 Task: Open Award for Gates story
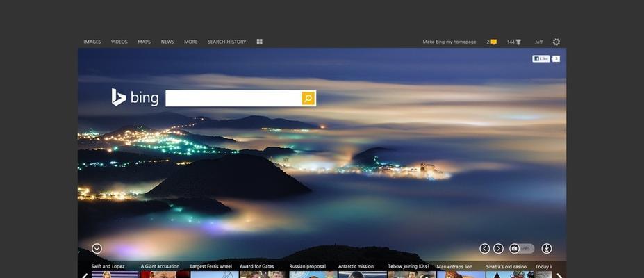[x=263, y=270]
